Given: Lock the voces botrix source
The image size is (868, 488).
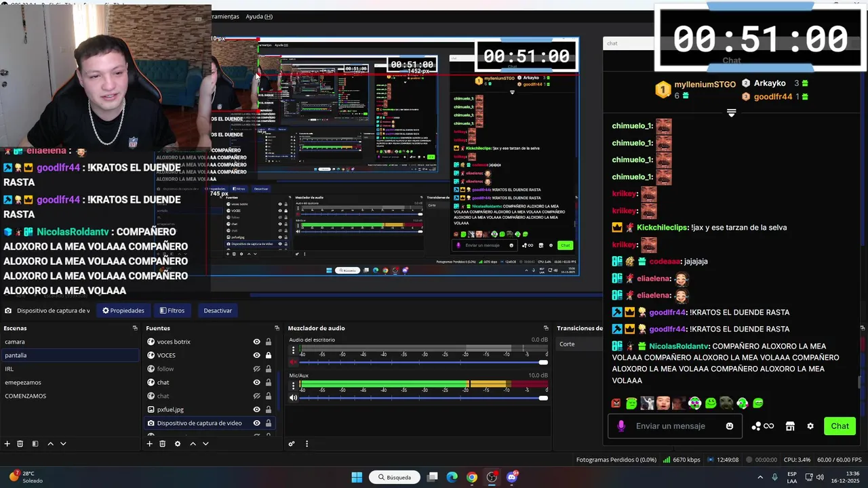Looking at the screenshot, I should [269, 342].
